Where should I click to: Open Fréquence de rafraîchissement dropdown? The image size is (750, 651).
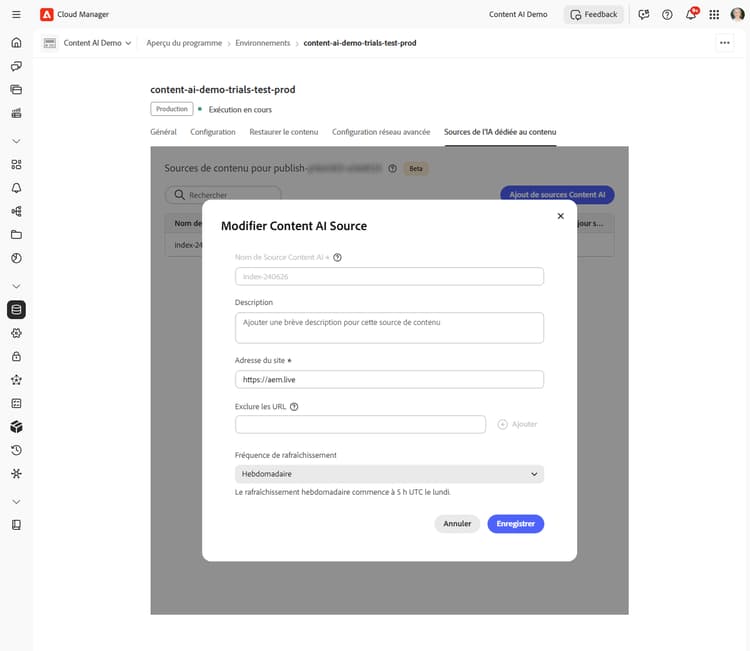(389, 474)
